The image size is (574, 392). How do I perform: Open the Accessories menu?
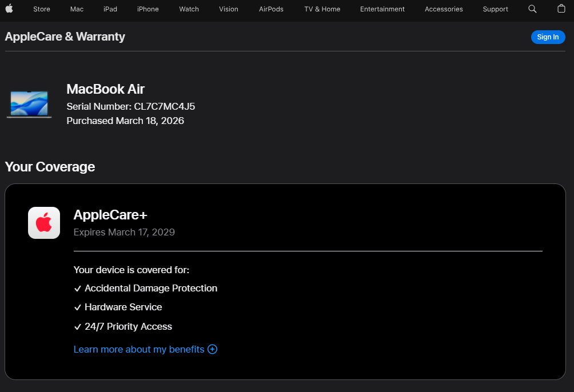click(x=444, y=9)
